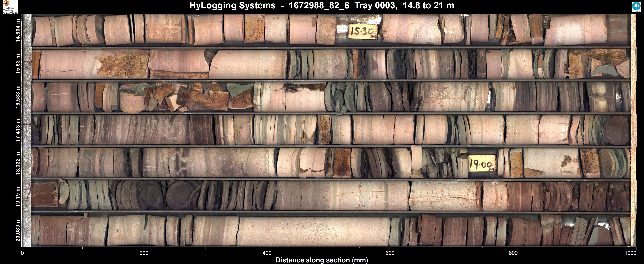The width and height of the screenshot is (644, 264).
Task: Click the 800 tick on distance axis
Action: (513, 253)
